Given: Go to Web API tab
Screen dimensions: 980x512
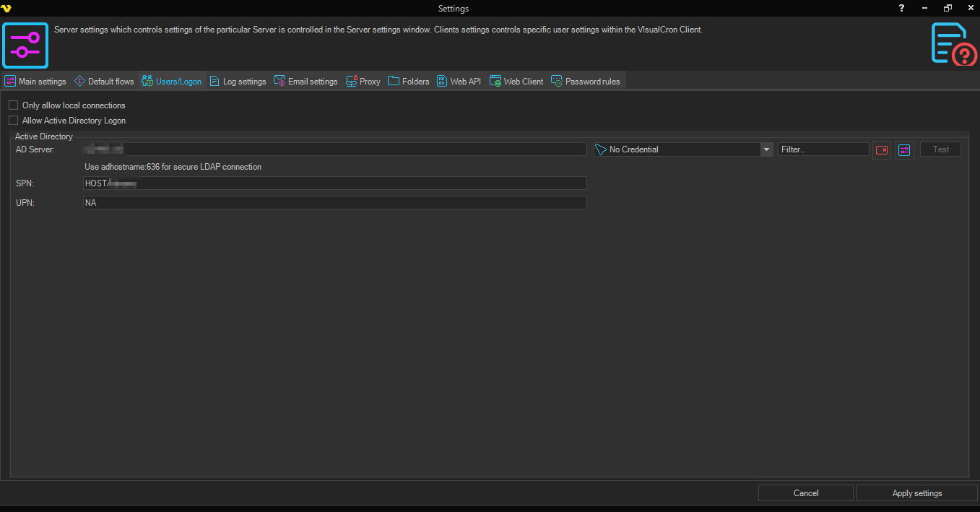Looking at the screenshot, I should tap(459, 82).
